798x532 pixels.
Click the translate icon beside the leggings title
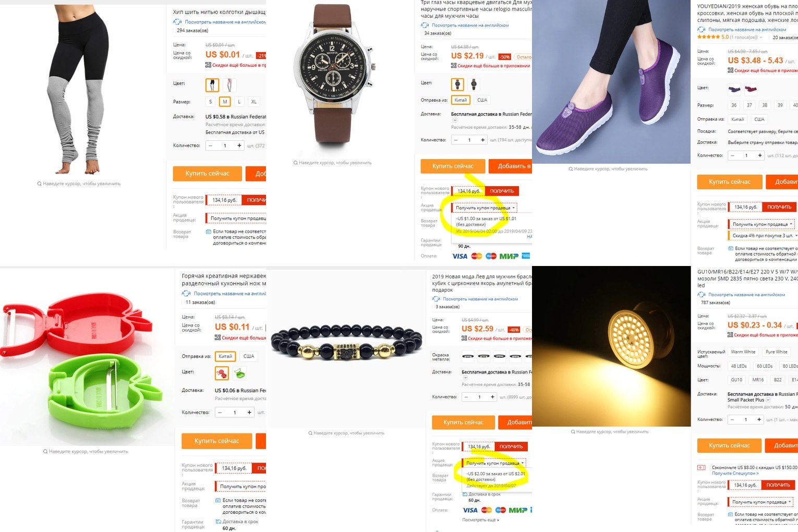(177, 22)
